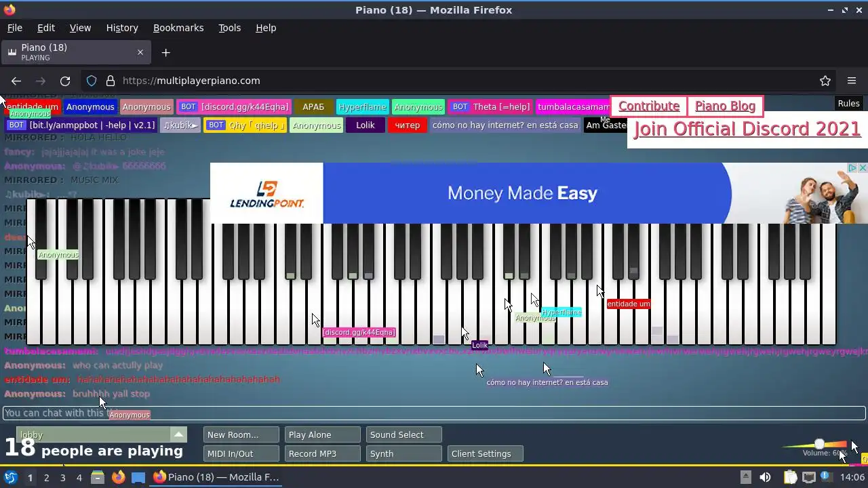Open the Tools menu
Viewport: 868px width, 488px height.
coord(229,28)
